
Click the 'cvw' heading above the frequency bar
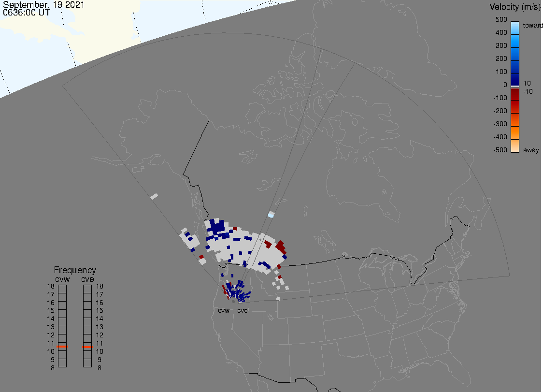(62, 278)
